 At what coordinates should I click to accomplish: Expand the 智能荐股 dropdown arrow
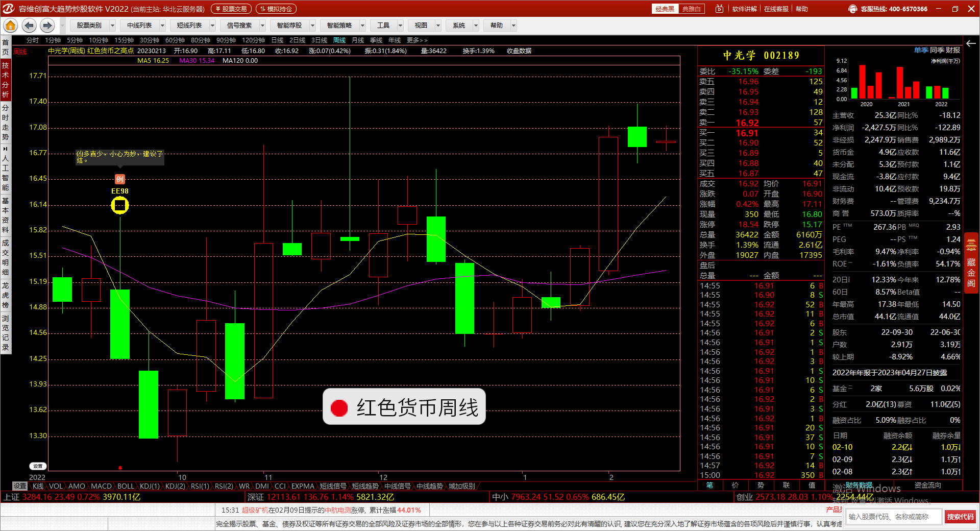pyautogui.click(x=312, y=26)
